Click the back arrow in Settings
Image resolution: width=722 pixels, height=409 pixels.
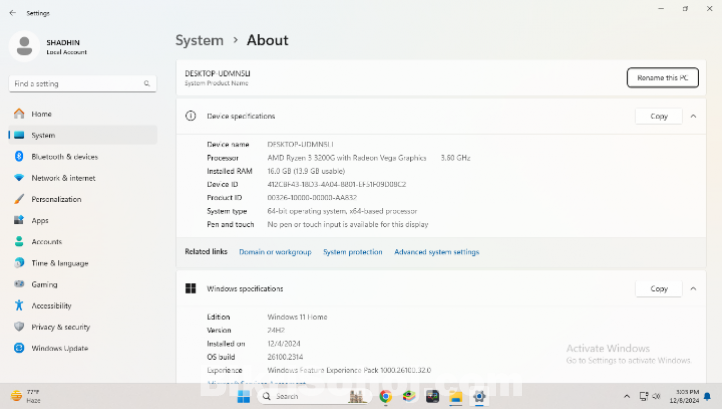tap(12, 13)
